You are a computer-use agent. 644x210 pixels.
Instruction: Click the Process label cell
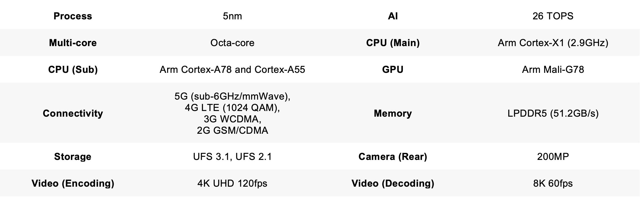(x=73, y=16)
